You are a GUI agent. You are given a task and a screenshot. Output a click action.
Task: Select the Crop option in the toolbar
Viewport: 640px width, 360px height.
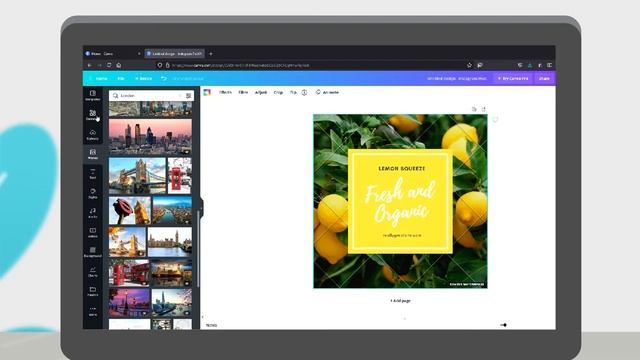[x=278, y=93]
